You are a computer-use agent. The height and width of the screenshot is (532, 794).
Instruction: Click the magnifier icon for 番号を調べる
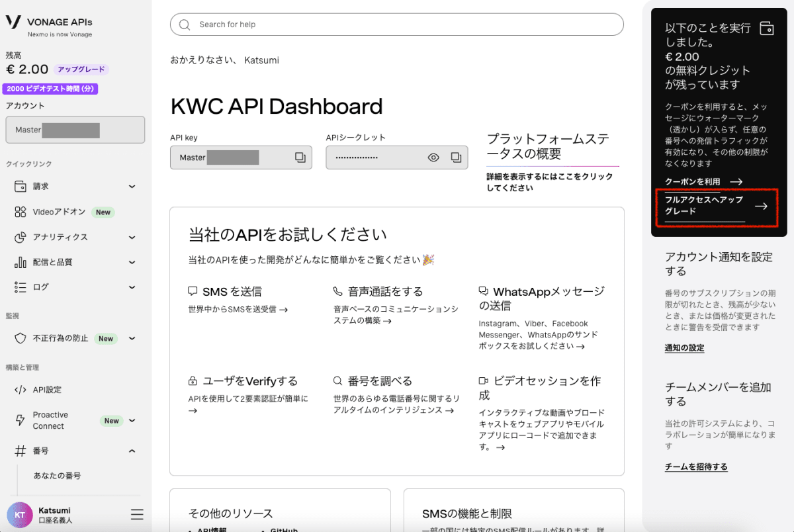pyautogui.click(x=338, y=381)
